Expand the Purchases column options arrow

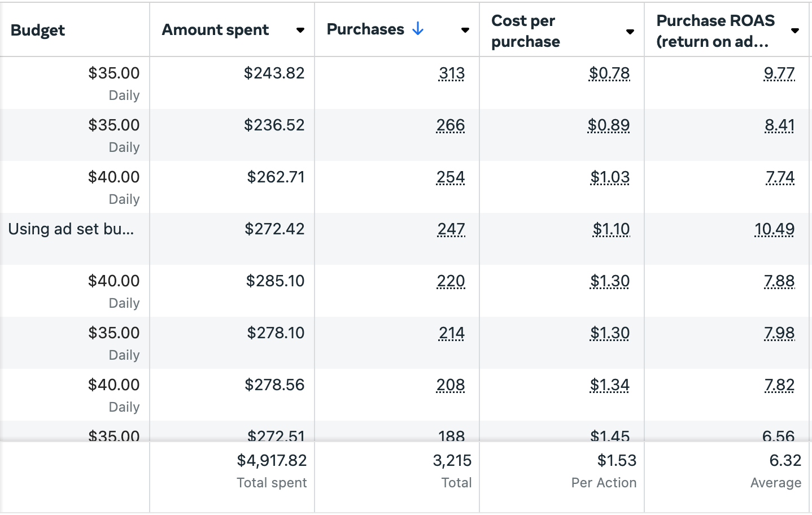point(465,30)
